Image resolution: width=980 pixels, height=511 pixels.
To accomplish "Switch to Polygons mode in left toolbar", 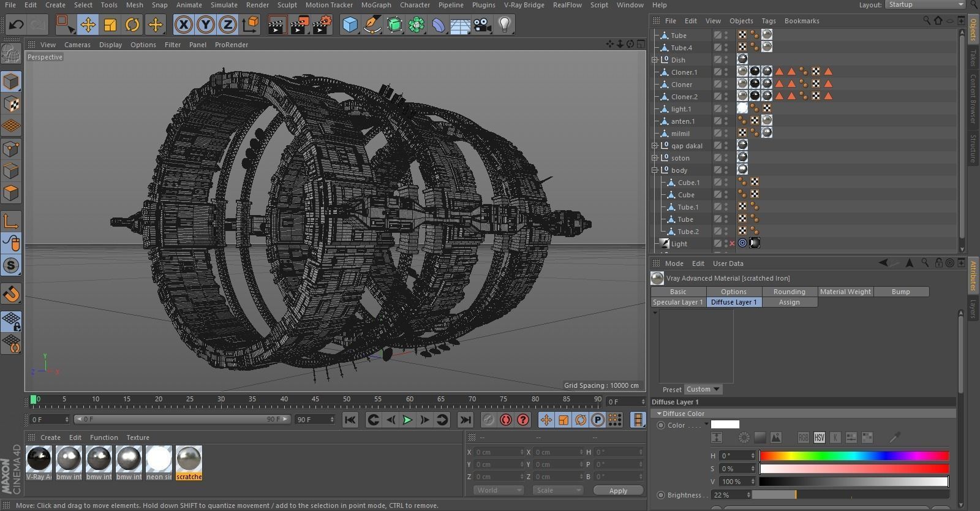I will (x=11, y=193).
